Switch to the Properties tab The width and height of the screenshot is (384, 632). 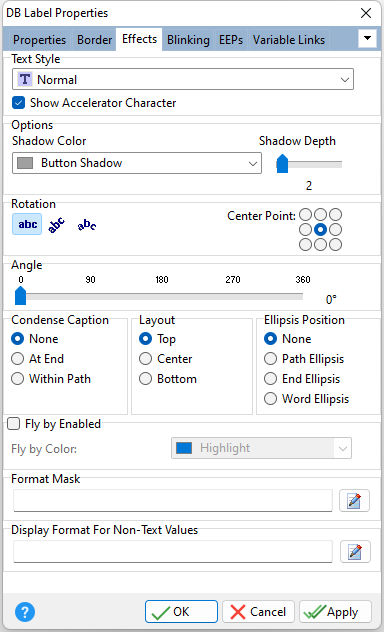[x=39, y=40]
